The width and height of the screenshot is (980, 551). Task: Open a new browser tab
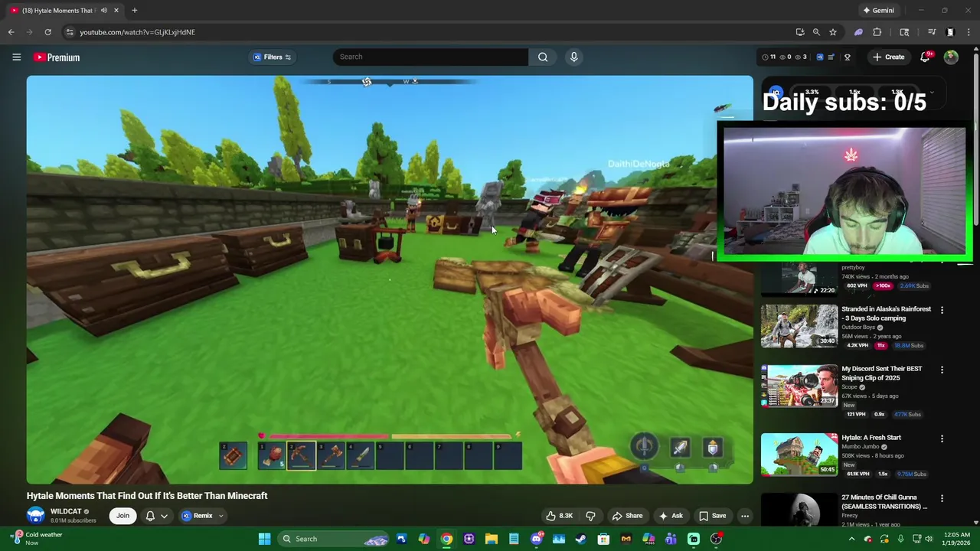[134, 10]
